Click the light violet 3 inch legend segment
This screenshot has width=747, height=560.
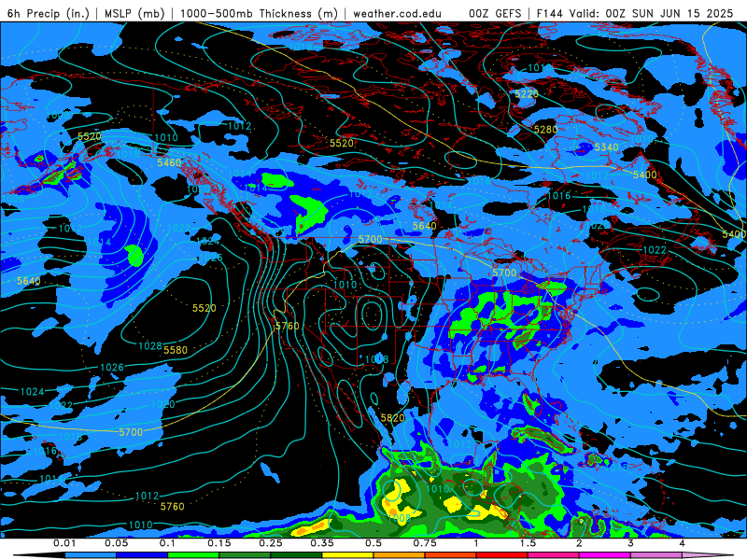coord(656,555)
